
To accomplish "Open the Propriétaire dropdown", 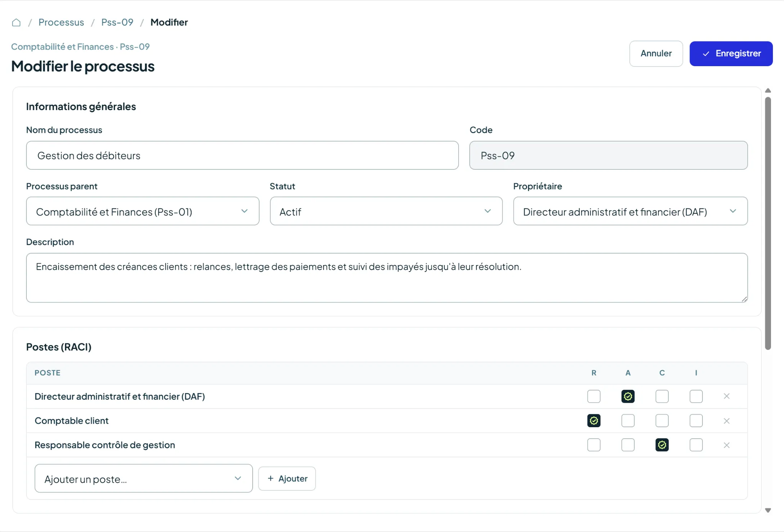I will (x=630, y=211).
